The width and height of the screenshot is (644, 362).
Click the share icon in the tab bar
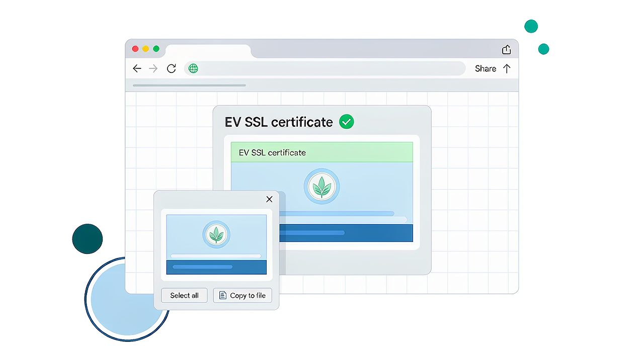tap(507, 49)
